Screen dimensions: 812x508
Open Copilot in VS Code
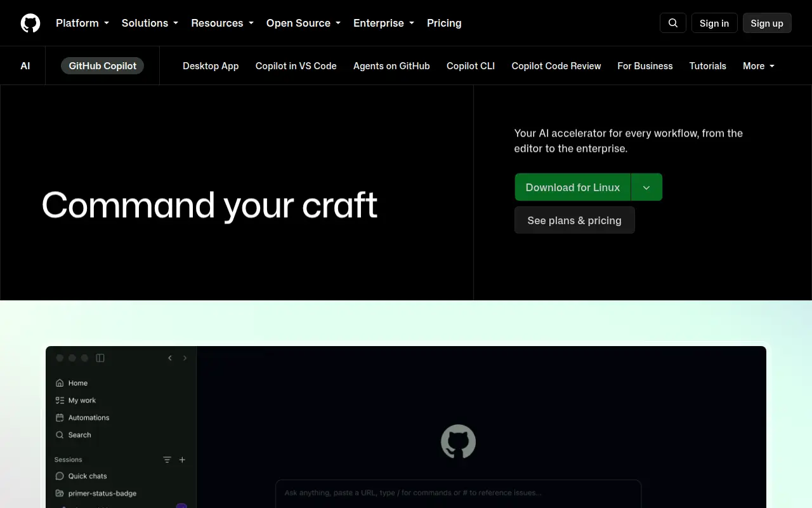click(x=296, y=66)
